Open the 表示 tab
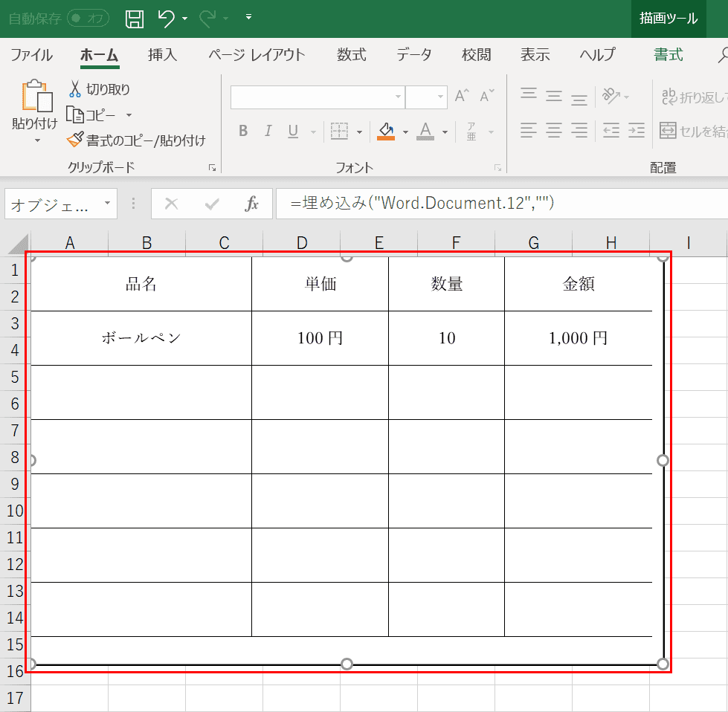Image resolution: width=728 pixels, height=712 pixels. click(x=535, y=55)
